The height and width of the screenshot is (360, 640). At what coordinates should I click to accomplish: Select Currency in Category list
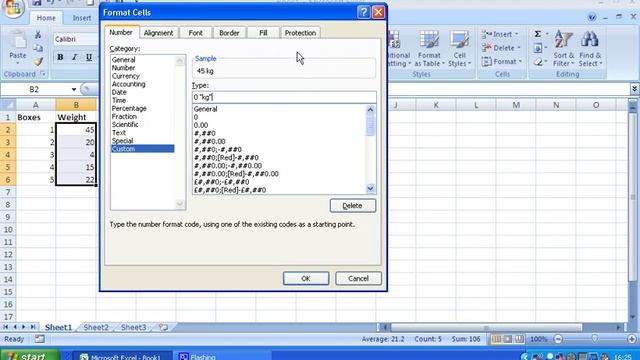(126, 76)
